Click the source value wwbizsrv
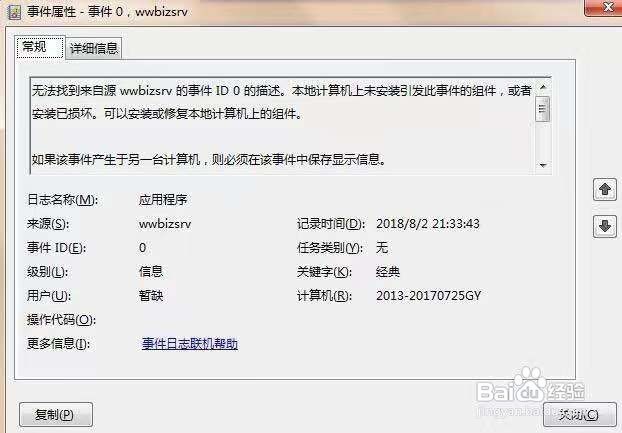This screenshot has width=622, height=433. click(165, 224)
